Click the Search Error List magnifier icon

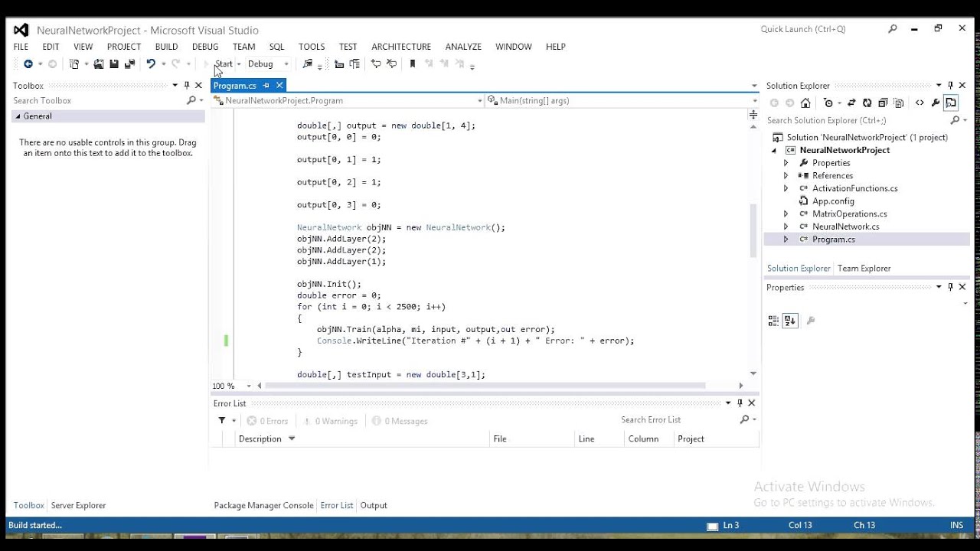(x=744, y=419)
